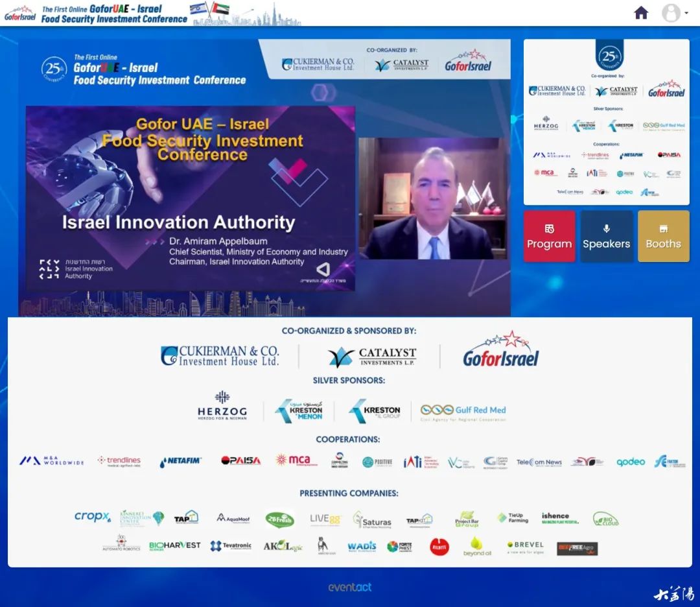Select AKOLogic presenting company logo
The height and width of the screenshot is (607, 700).
tap(283, 546)
